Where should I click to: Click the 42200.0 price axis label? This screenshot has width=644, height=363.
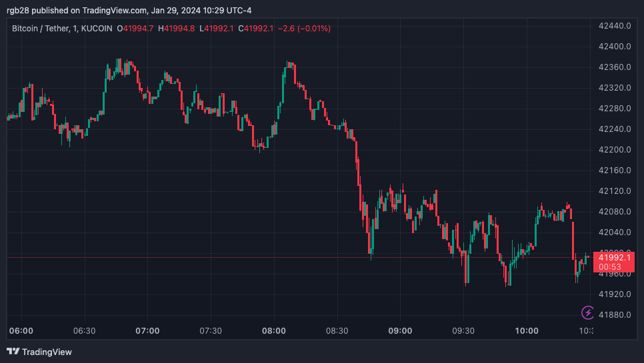click(615, 150)
